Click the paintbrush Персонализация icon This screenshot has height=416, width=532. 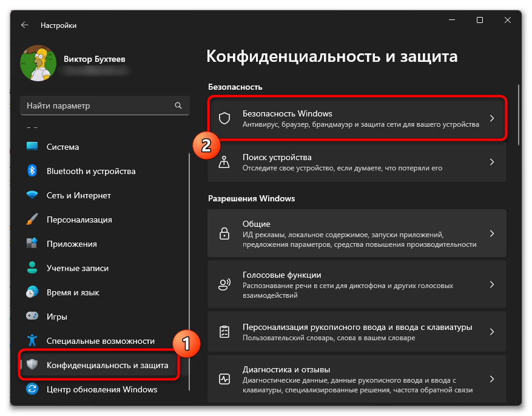32,219
